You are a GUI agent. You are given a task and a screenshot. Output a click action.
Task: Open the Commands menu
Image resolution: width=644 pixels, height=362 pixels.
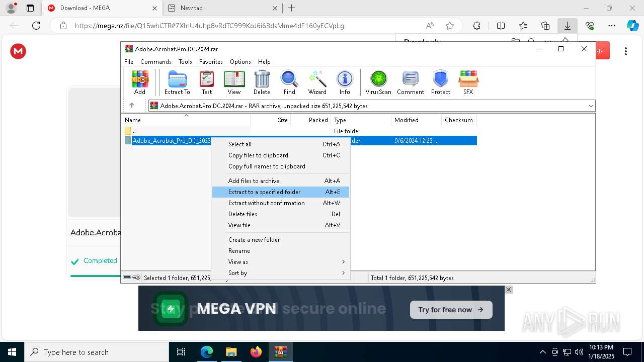pos(156,62)
